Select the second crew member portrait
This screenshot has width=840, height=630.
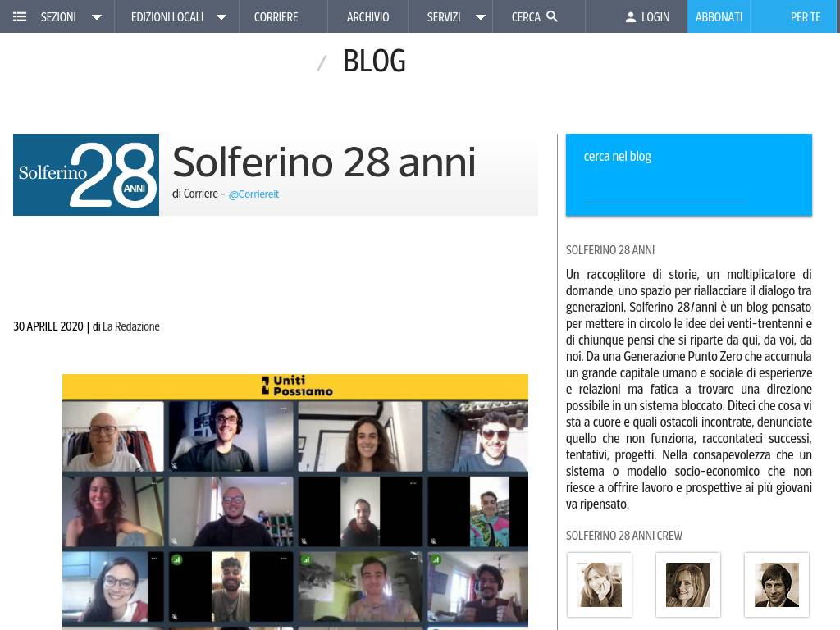tap(688, 585)
